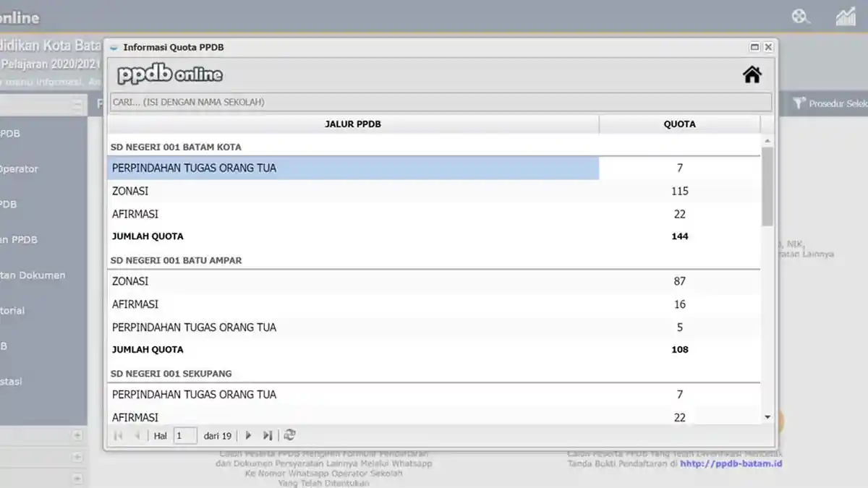Maximize the Informasi Quota PPDB window
The width and height of the screenshot is (868, 488).
pyautogui.click(x=754, y=47)
